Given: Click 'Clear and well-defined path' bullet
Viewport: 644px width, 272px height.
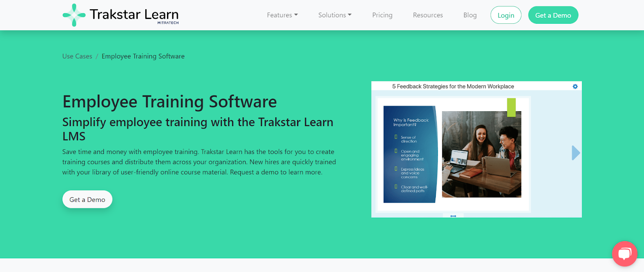Looking at the screenshot, I should [x=414, y=189].
